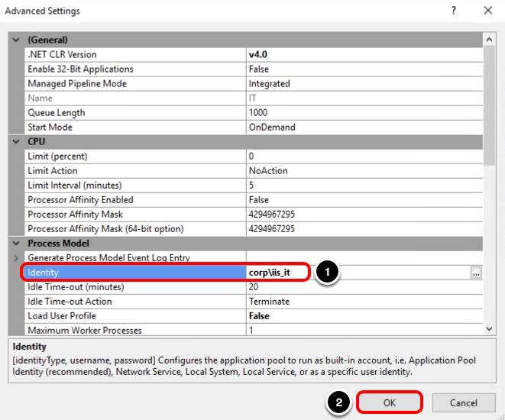Select Idle Time-out Action property
The height and width of the screenshot is (420, 505).
coord(135,302)
